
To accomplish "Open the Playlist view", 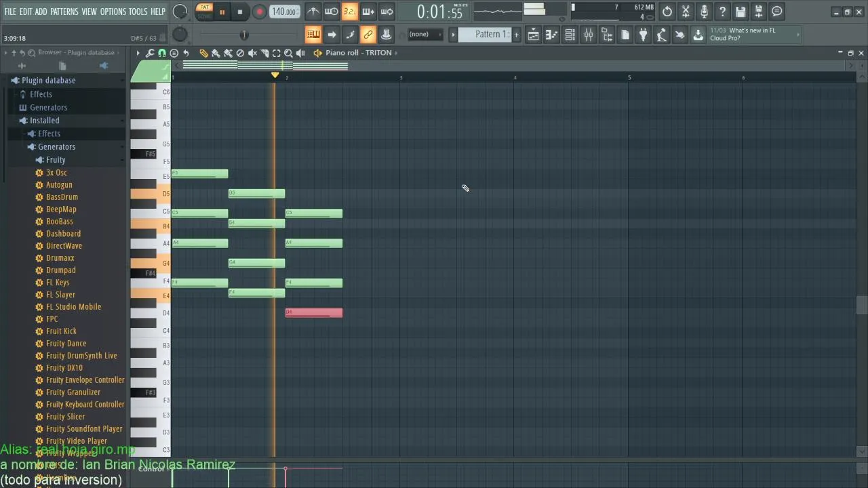I will point(534,35).
